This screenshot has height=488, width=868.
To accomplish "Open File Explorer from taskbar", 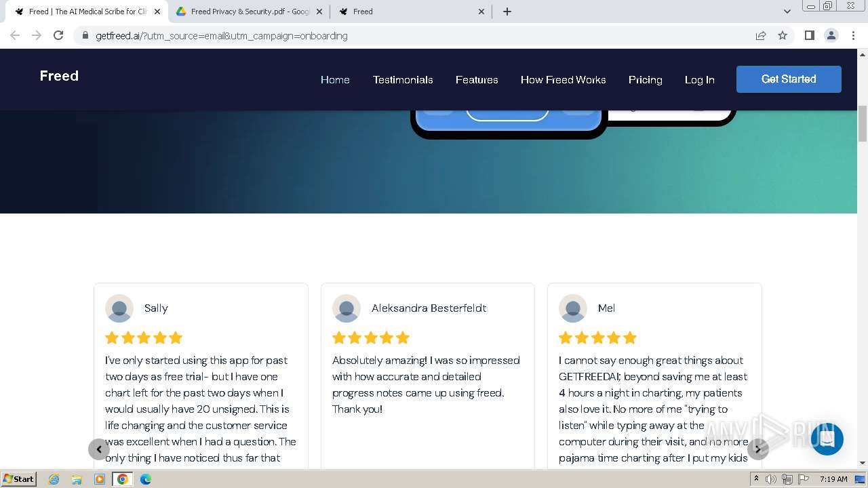I will click(x=77, y=479).
